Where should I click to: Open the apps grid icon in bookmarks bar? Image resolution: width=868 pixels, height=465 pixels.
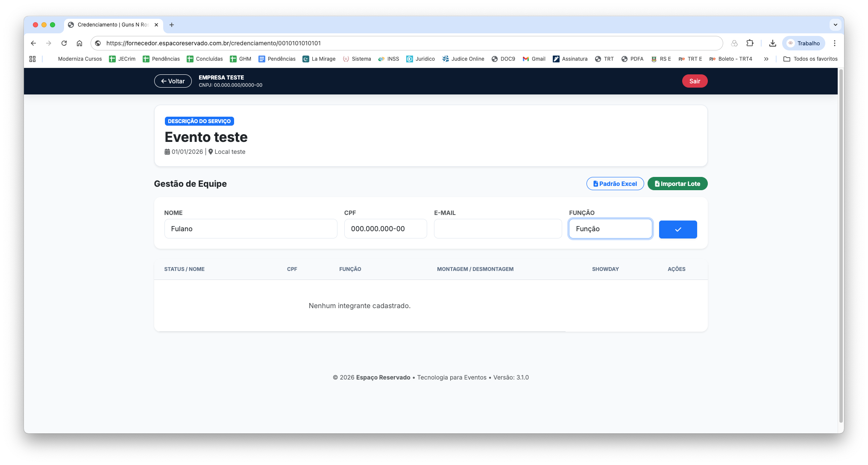32,59
